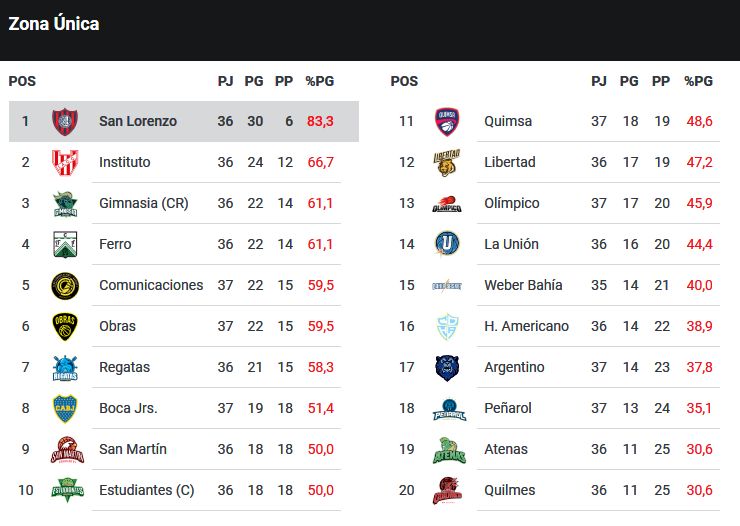Select the Weber Bahía team name
This screenshot has width=740, height=526.
click(x=523, y=285)
